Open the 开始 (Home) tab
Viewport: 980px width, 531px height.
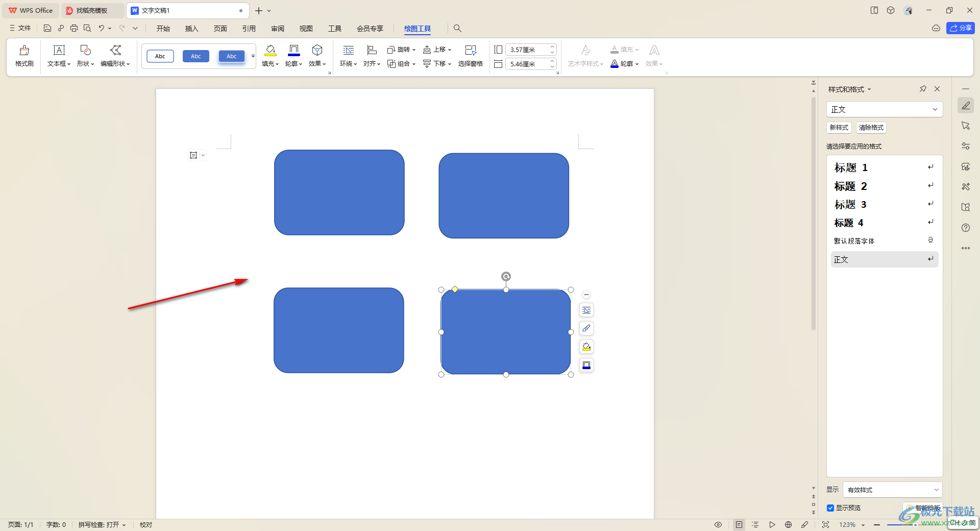click(163, 29)
